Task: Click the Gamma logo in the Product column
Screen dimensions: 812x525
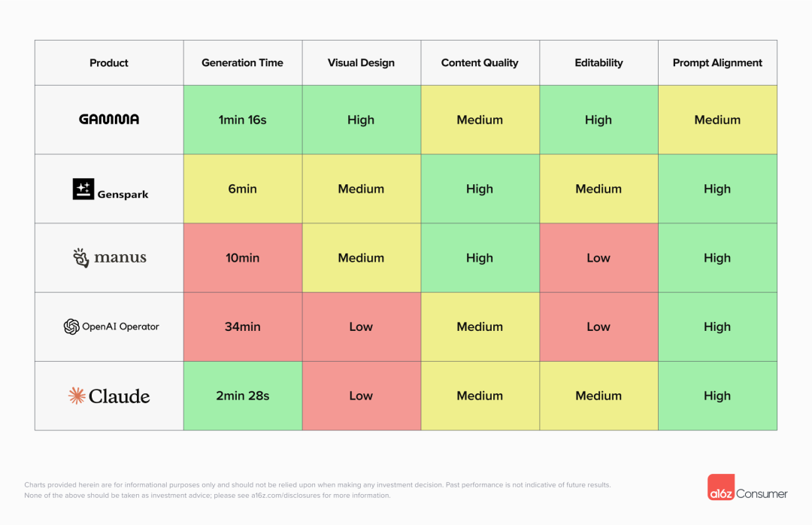Action: [x=109, y=120]
